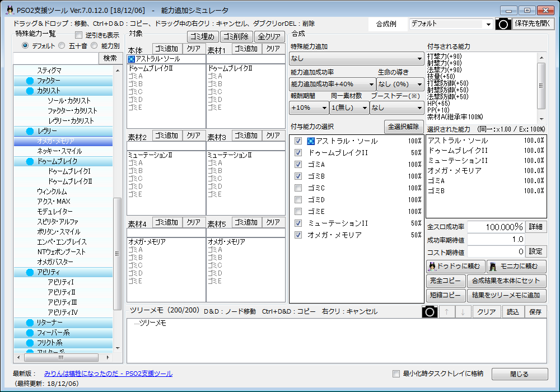Select アビリティIII in ability list
This screenshot has height=392, width=560.
(x=62, y=302)
